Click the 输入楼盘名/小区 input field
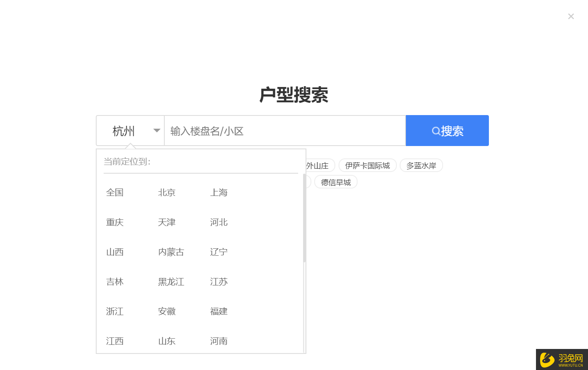 pos(285,131)
